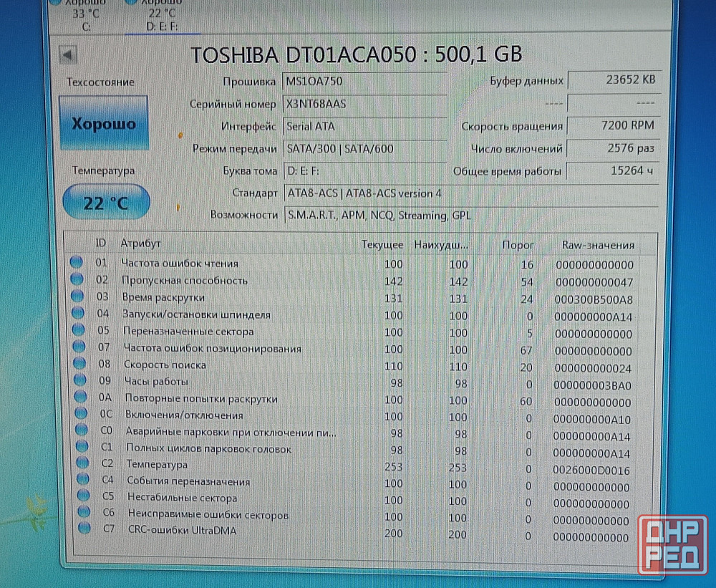This screenshot has width=716, height=588.
Task: Switch to the C: disk tab
Action: coord(85,18)
